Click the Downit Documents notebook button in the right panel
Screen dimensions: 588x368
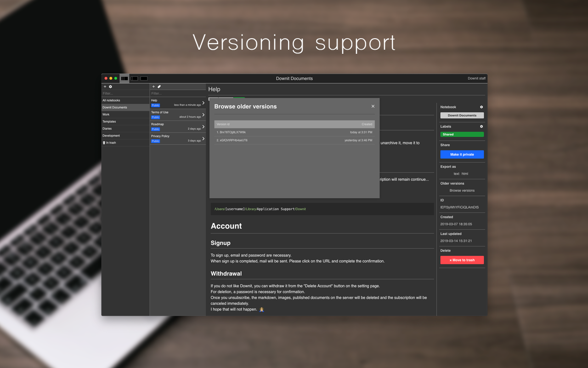(x=462, y=115)
